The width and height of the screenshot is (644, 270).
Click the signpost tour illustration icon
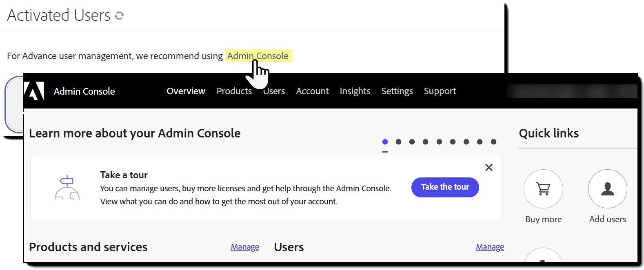(x=67, y=188)
